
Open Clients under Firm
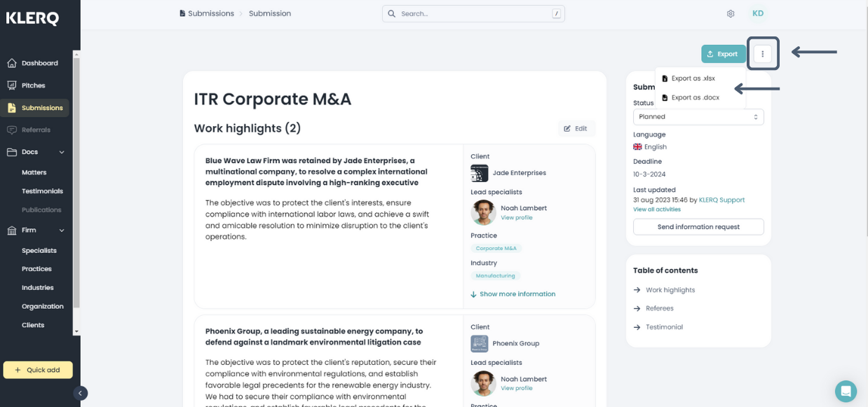pos(33,325)
